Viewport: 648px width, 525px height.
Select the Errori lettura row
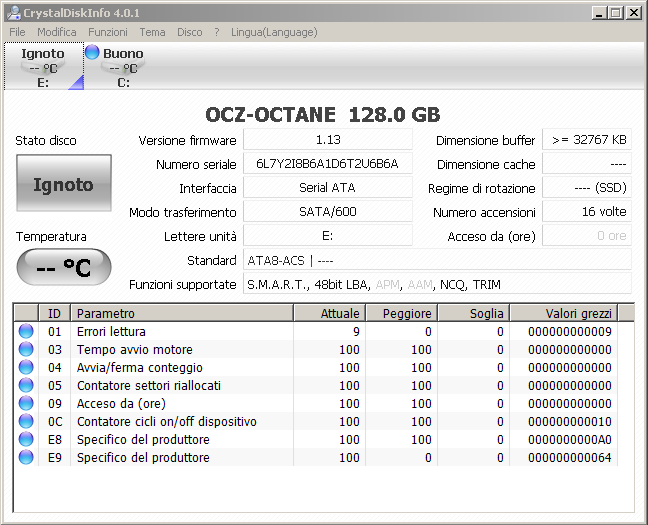(x=316, y=332)
